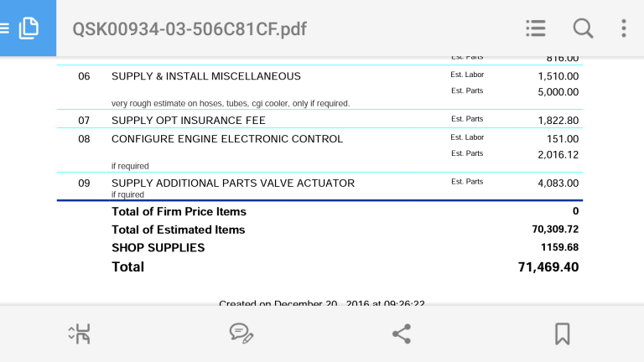644x362 pixels.
Task: Open the three-dot overflow menu
Action: click(624, 28)
